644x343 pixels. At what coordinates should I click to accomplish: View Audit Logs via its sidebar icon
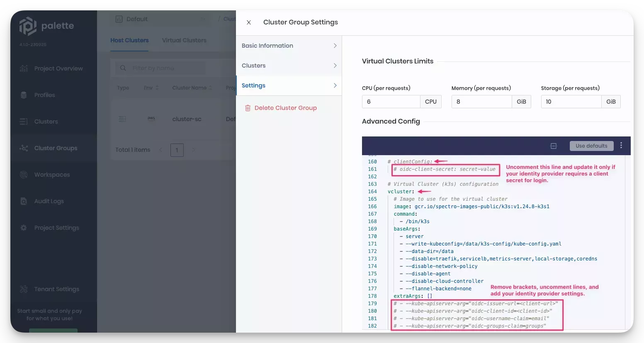[24, 201]
